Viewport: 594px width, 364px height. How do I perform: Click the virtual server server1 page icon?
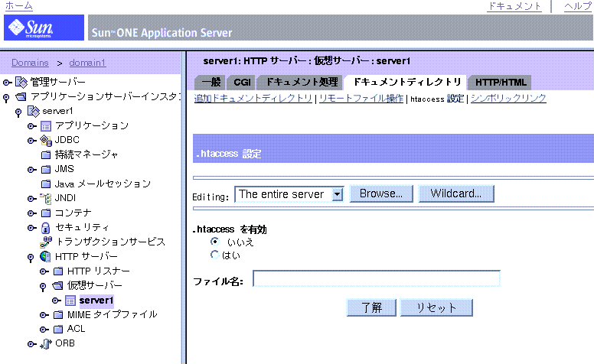pyautogui.click(x=70, y=301)
